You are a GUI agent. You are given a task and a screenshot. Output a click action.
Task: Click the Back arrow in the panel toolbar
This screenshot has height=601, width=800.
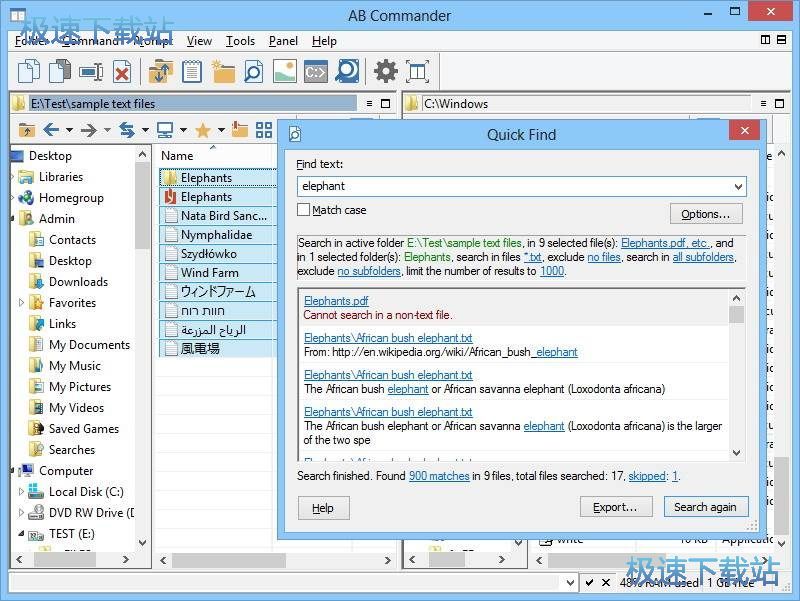(51, 130)
